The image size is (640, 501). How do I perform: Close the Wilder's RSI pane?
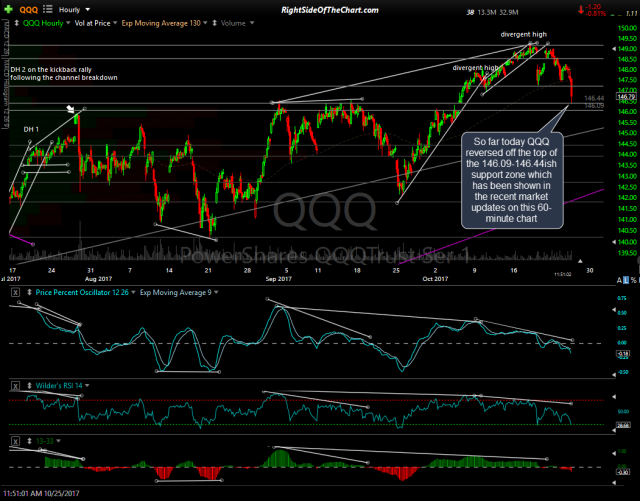click(15, 385)
